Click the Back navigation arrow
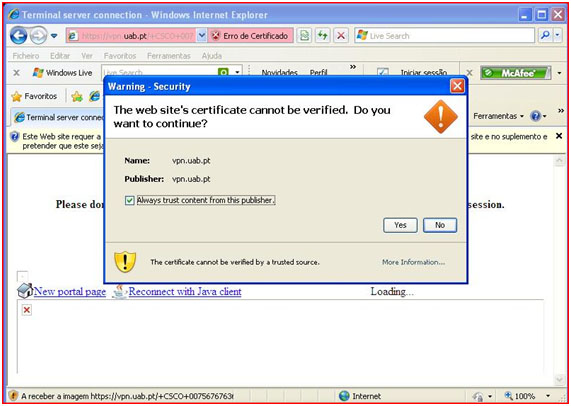 point(19,36)
